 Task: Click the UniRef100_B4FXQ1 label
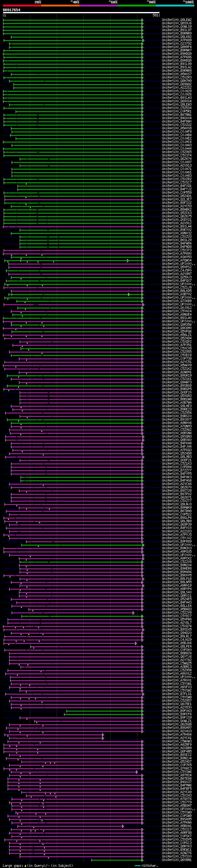[177, 186]
